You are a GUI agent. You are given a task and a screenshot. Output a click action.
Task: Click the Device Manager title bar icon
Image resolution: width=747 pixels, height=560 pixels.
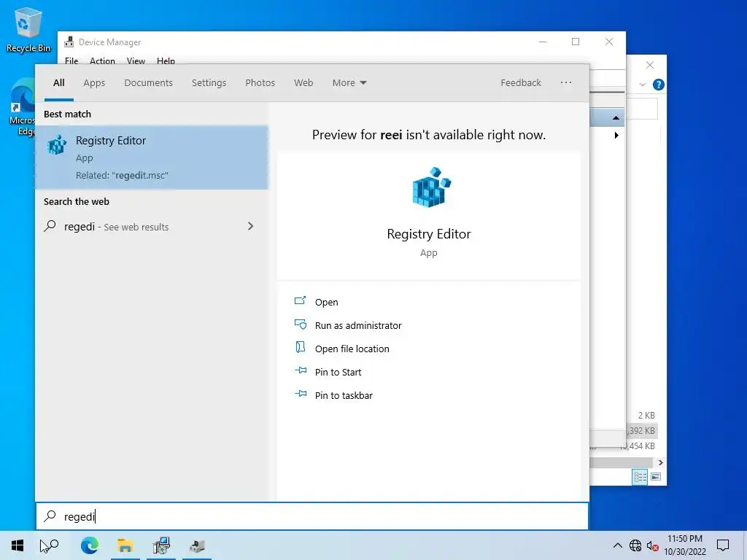click(x=69, y=42)
